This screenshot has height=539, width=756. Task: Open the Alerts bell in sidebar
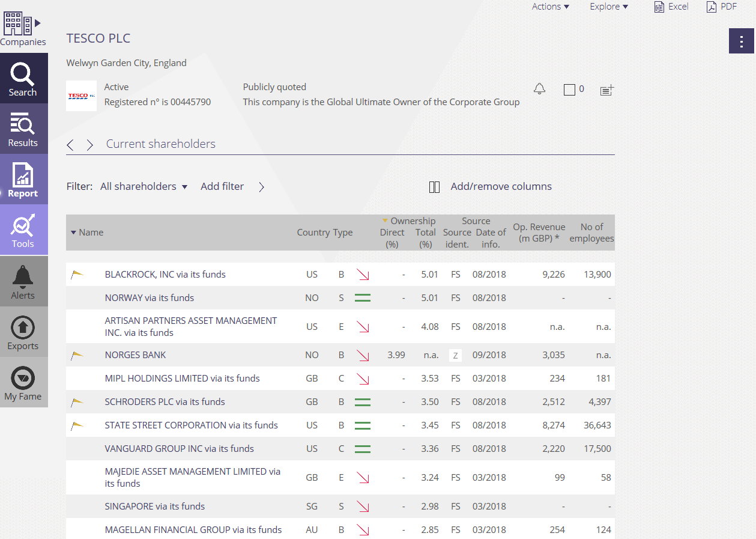point(23,281)
